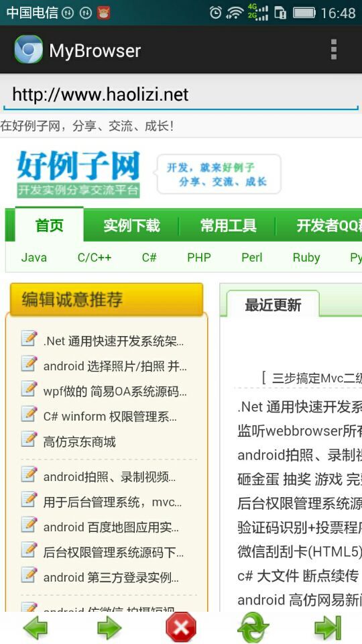362x644 pixels.
Task: Tap the green forward arrow button
Action: 109,628
